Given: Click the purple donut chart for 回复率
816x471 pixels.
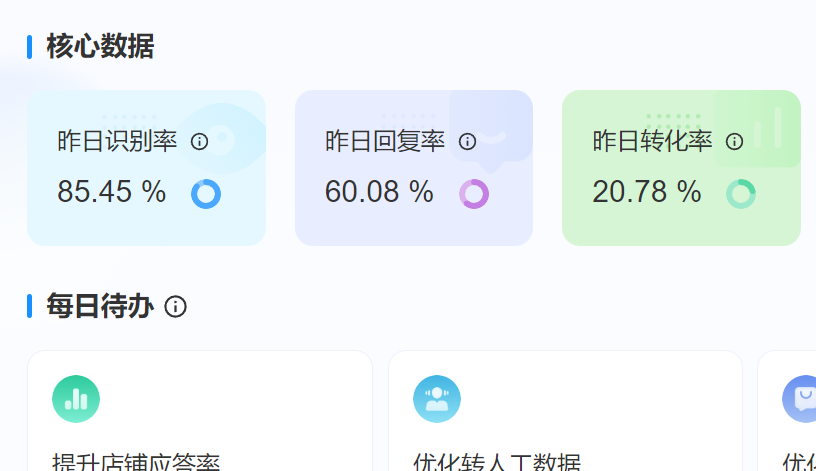Looking at the screenshot, I should tap(474, 193).
